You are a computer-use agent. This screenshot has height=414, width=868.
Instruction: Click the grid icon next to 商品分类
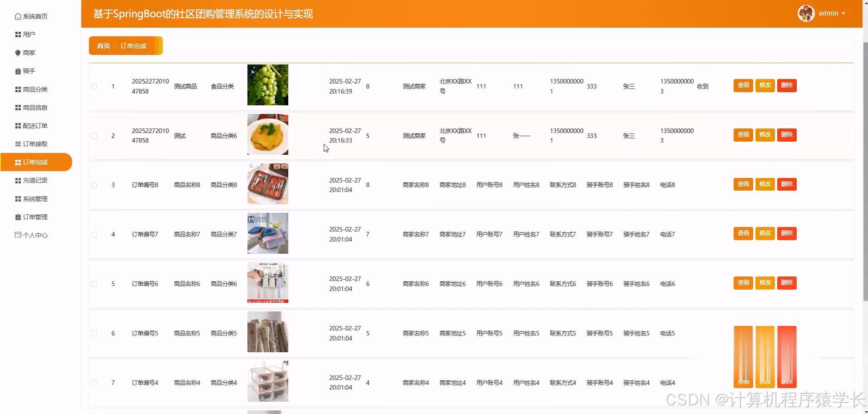click(x=18, y=89)
